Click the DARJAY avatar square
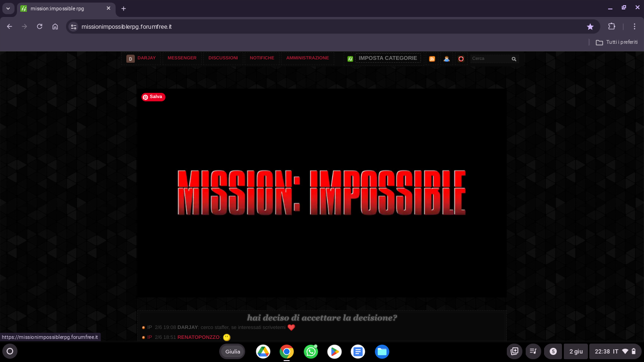 click(131, 59)
